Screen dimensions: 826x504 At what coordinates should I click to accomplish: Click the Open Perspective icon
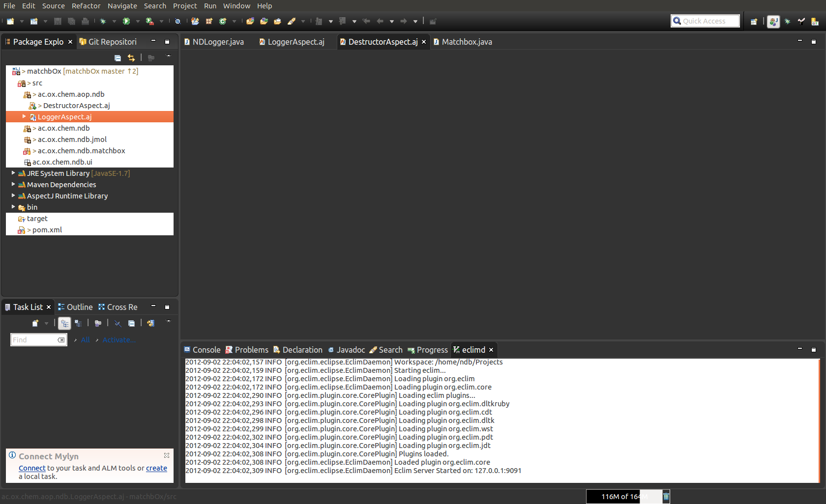pyautogui.click(x=755, y=21)
